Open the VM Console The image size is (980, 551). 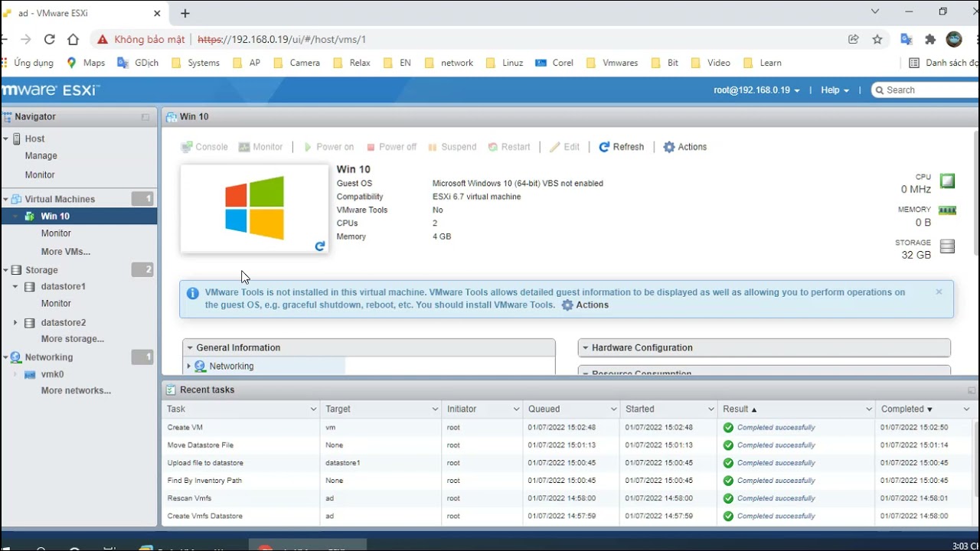(x=204, y=147)
